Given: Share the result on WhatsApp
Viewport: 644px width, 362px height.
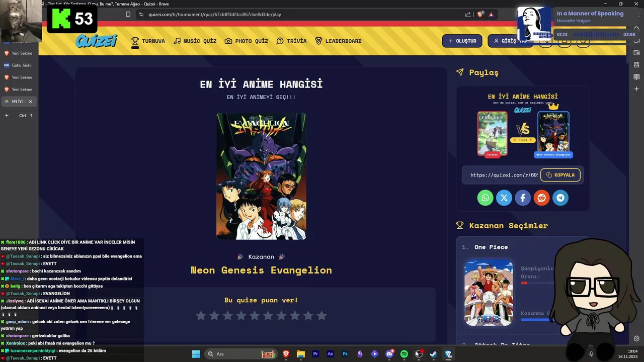Looking at the screenshot, I should point(485,198).
